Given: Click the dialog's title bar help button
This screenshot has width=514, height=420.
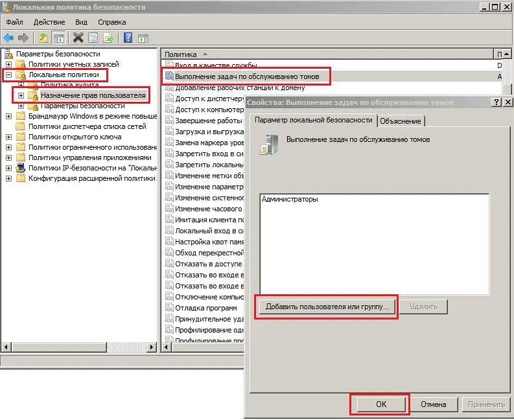Looking at the screenshot, I should pos(496,102).
